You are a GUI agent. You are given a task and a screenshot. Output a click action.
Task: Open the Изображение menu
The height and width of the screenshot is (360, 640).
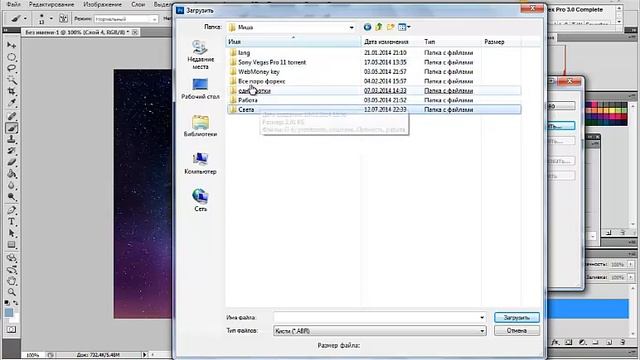coord(102,4)
